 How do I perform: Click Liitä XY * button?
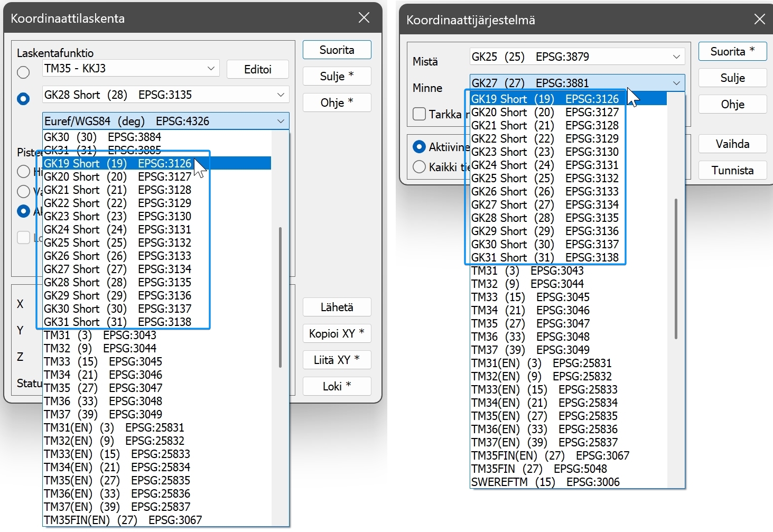click(x=337, y=360)
